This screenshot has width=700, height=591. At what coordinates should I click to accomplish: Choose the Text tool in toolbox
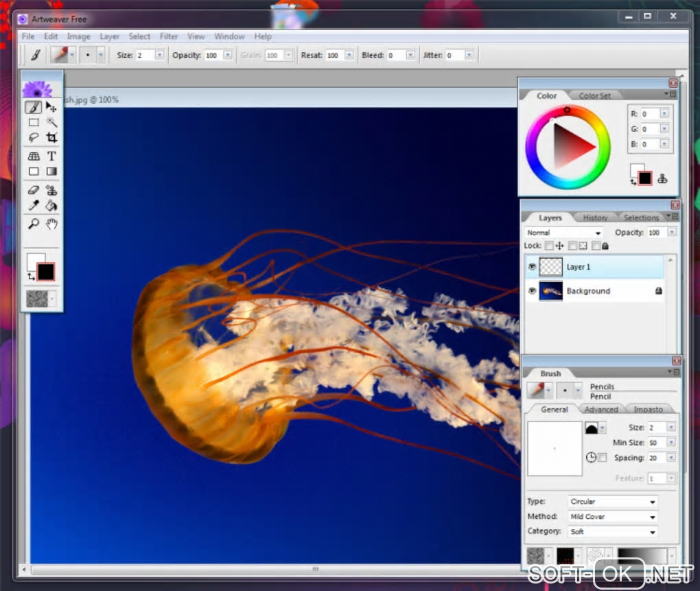pyautogui.click(x=51, y=157)
